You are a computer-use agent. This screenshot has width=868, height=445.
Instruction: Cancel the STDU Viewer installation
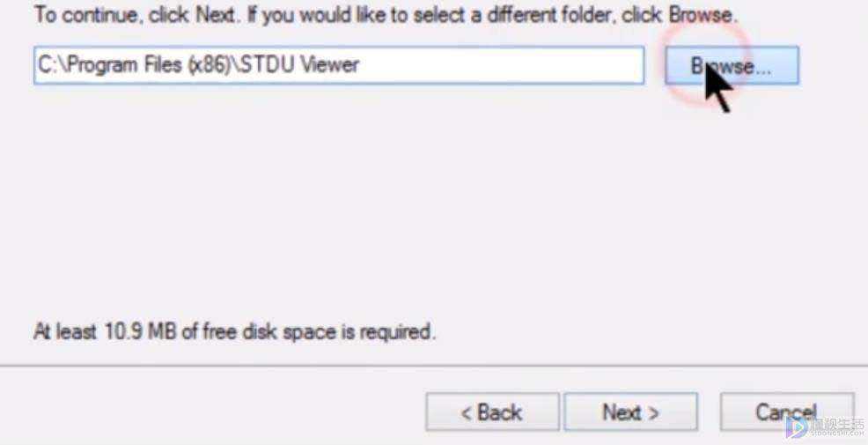point(787,412)
